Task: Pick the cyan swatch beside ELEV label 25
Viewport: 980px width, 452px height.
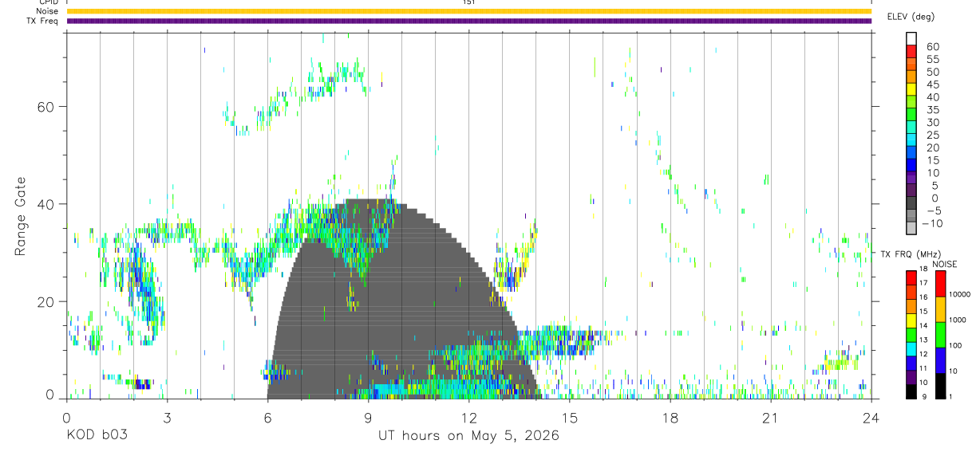Action: tap(911, 140)
